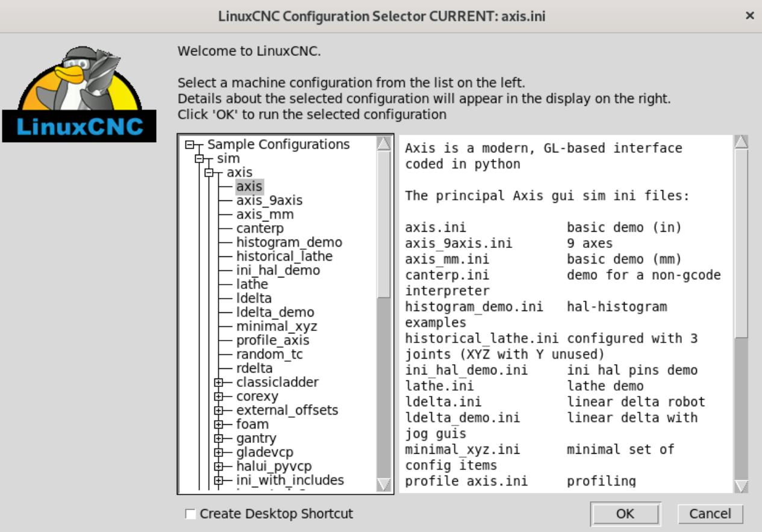Viewport: 762px width, 532px height.
Task: Click 'minimal_xyz.ini' text in description
Action: (463, 450)
